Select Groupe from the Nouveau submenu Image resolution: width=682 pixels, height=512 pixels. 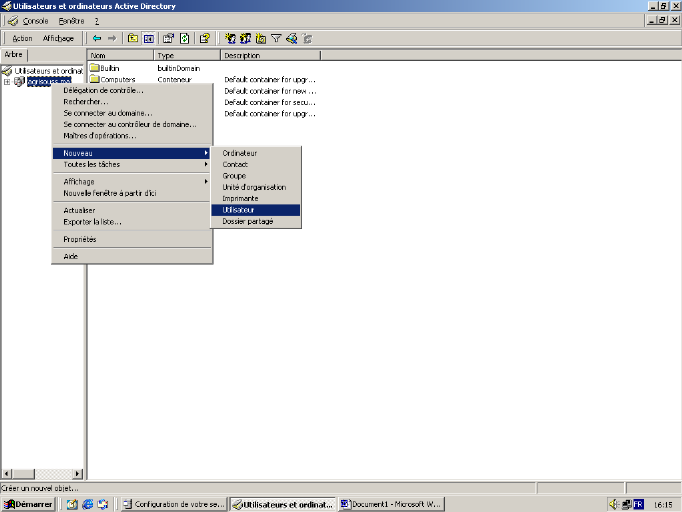tap(234, 176)
